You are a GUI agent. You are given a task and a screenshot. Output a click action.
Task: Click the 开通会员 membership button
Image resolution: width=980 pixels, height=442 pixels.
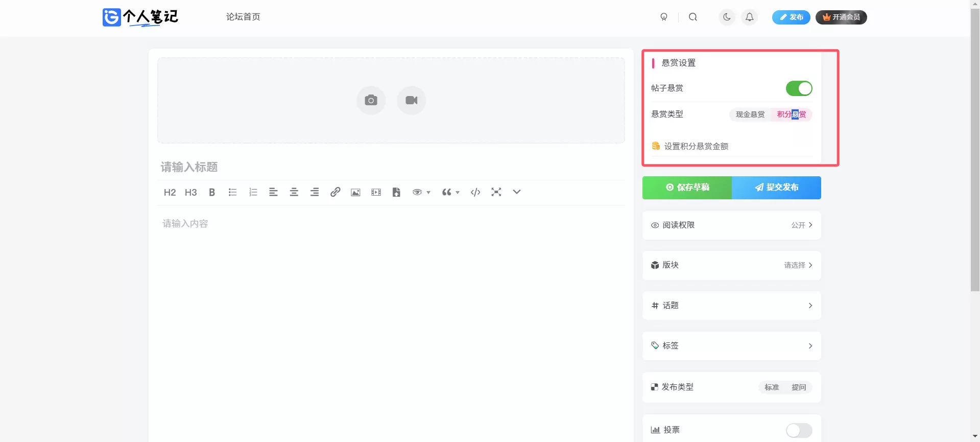tap(841, 17)
